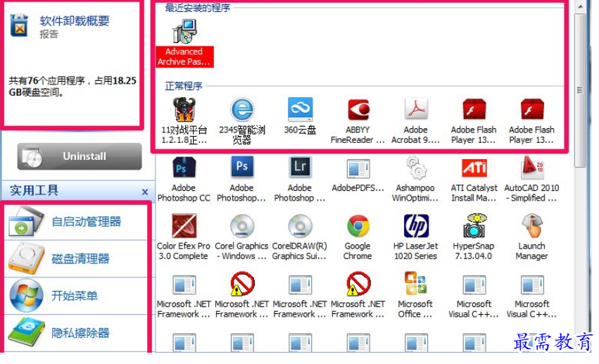The image size is (599, 364).
Task: Select CorelDRAW(R) Graphics Suite program
Action: [x=300, y=237]
